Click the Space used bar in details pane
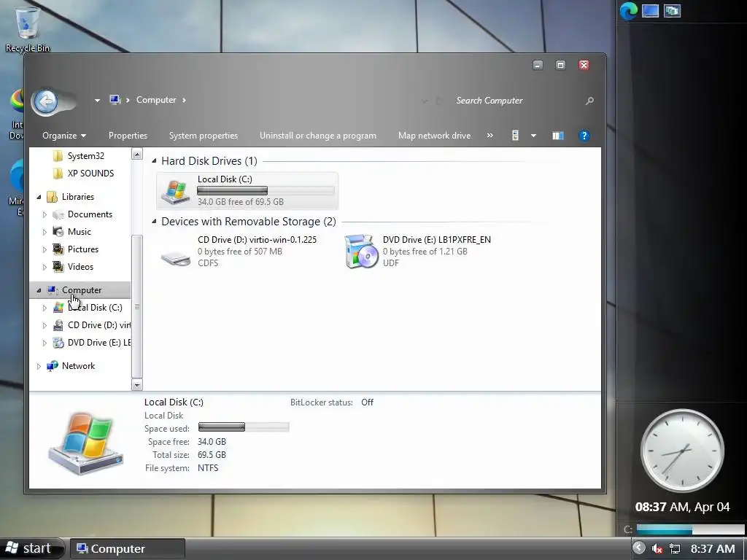747x560 pixels. click(244, 427)
